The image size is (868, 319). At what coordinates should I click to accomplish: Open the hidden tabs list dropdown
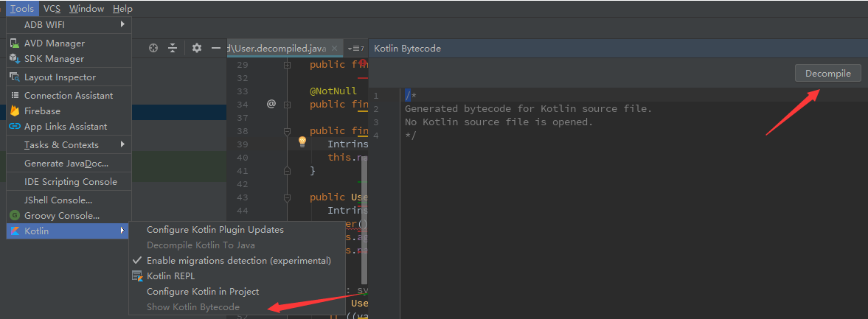(x=356, y=48)
